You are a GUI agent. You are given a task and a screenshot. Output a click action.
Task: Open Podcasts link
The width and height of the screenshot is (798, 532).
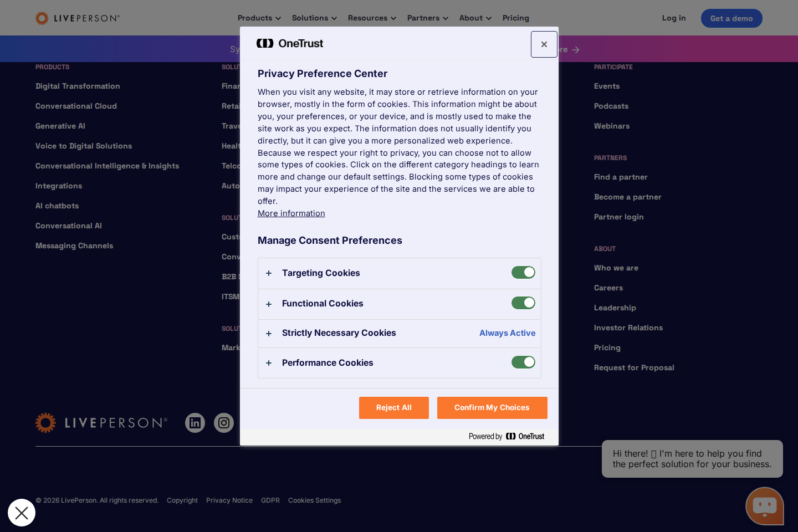(x=611, y=106)
